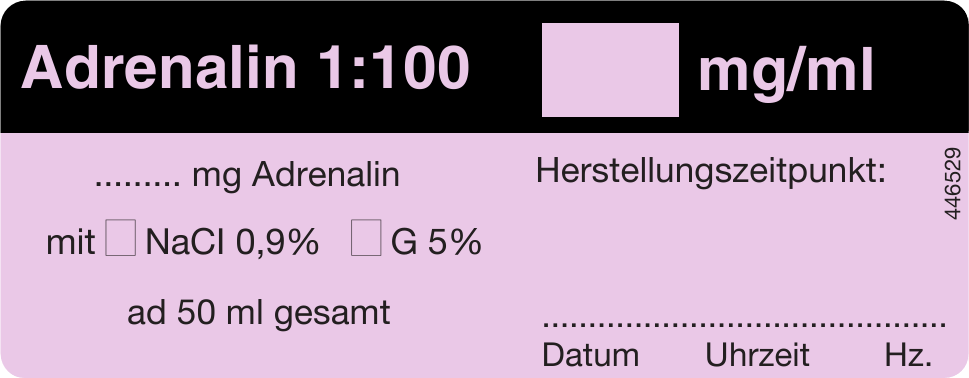Click the dotted line above Datum
Viewport: 969px width, 378px height.
click(x=590, y=322)
